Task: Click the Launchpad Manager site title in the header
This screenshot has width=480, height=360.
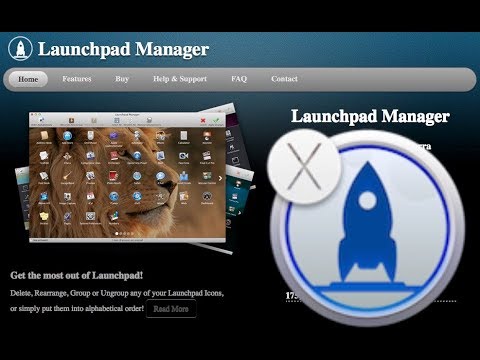Action: [x=123, y=49]
